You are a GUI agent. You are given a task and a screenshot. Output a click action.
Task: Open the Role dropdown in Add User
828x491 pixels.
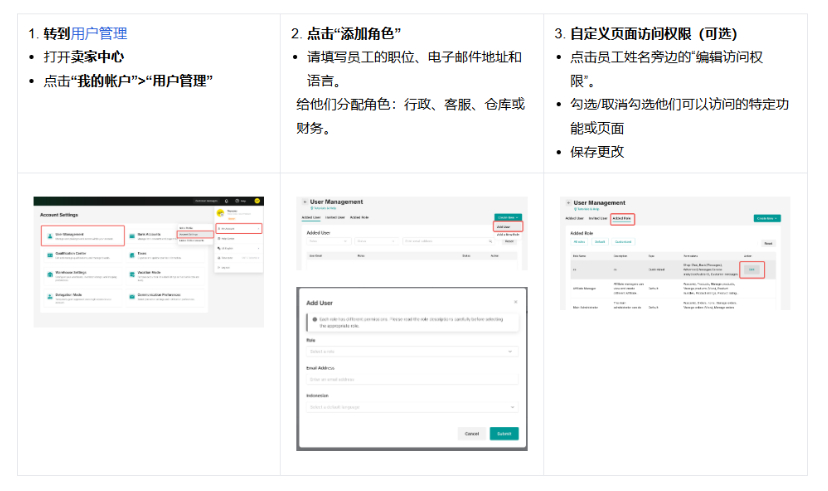[x=411, y=351]
